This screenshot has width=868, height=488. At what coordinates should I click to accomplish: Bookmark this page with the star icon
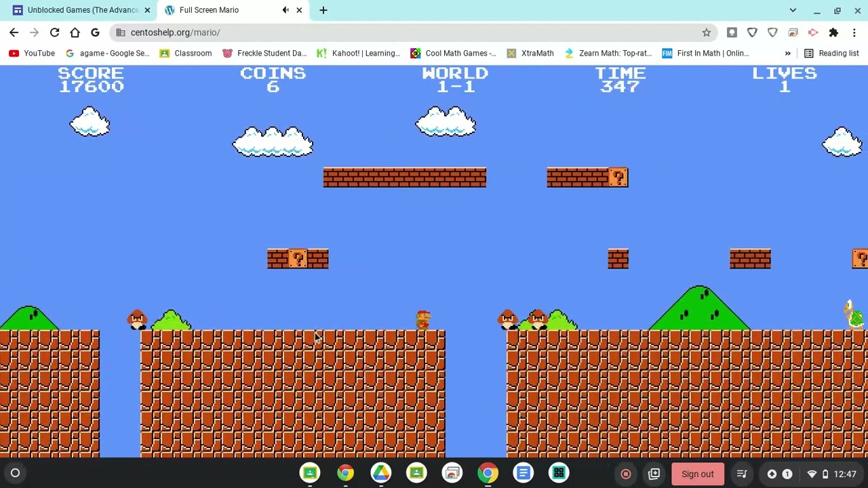point(707,33)
